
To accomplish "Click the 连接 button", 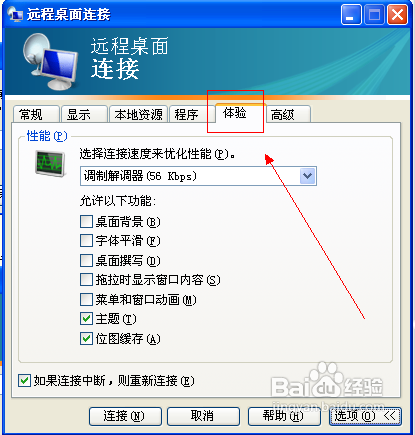I will 125,416.
